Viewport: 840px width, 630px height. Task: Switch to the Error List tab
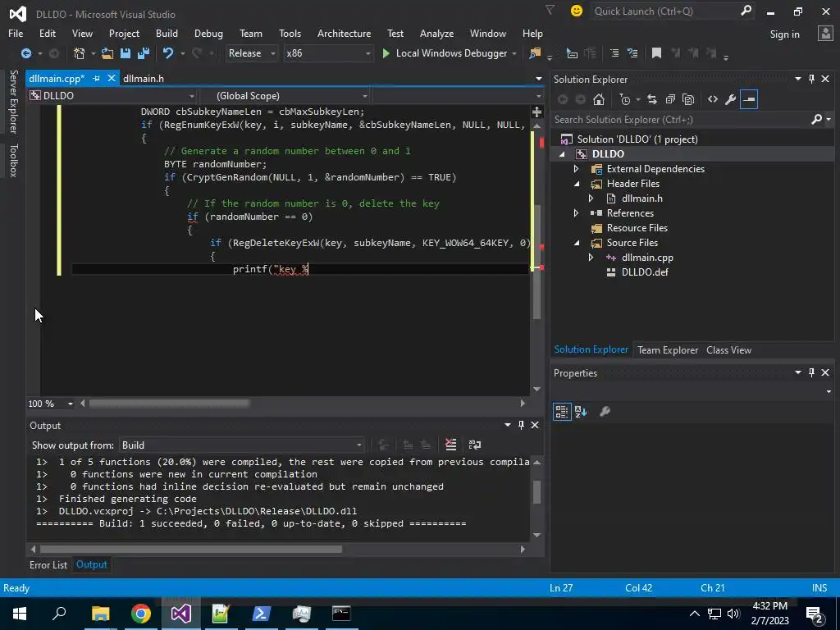48,564
